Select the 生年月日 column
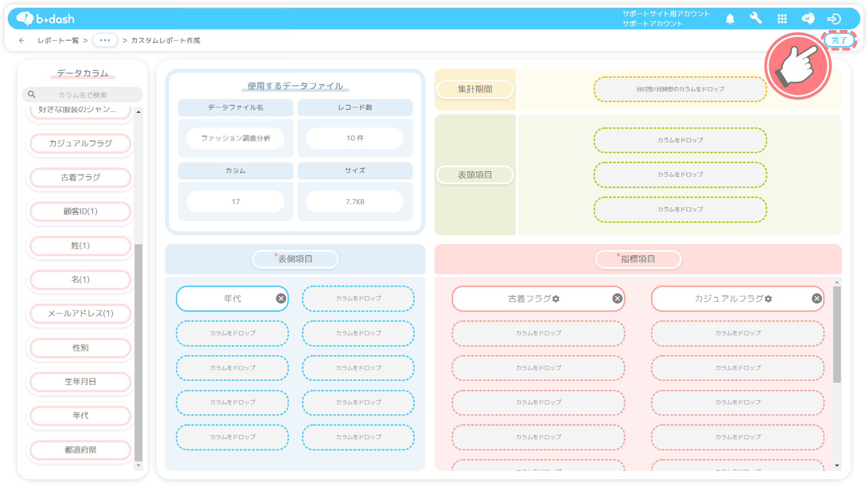 (80, 381)
